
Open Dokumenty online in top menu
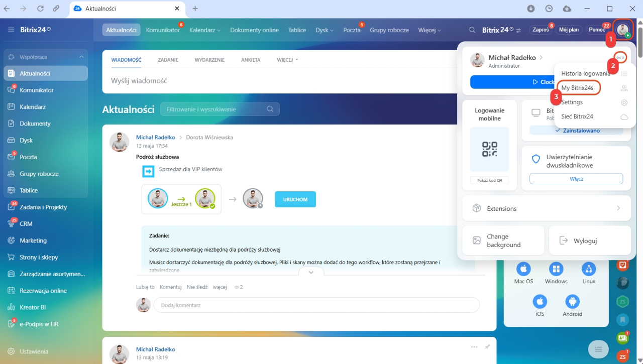[254, 30]
